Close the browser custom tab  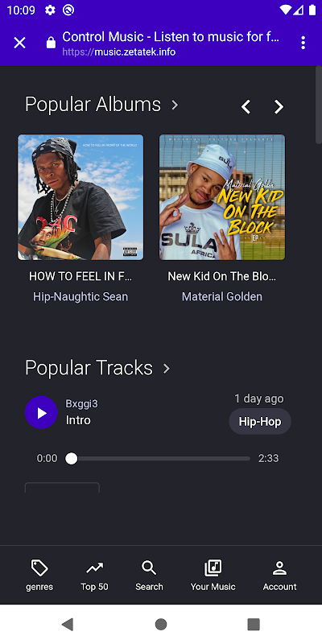point(19,43)
